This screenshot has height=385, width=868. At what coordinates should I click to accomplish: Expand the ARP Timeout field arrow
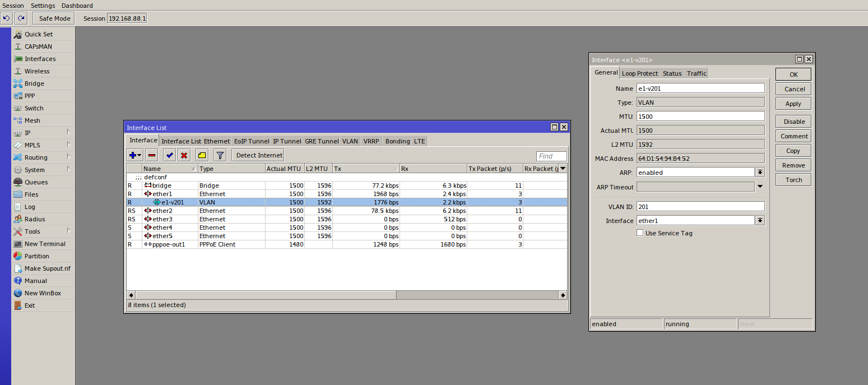[x=760, y=187]
